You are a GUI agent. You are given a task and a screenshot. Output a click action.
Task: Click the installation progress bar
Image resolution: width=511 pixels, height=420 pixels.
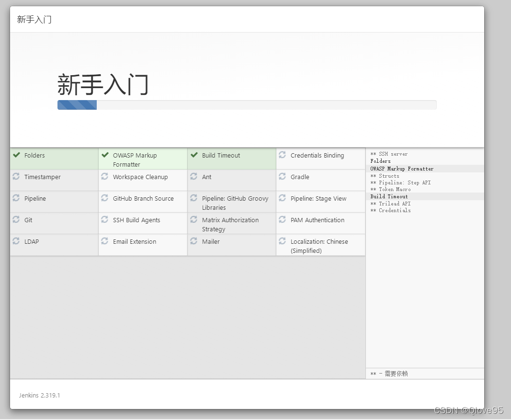coord(247,105)
